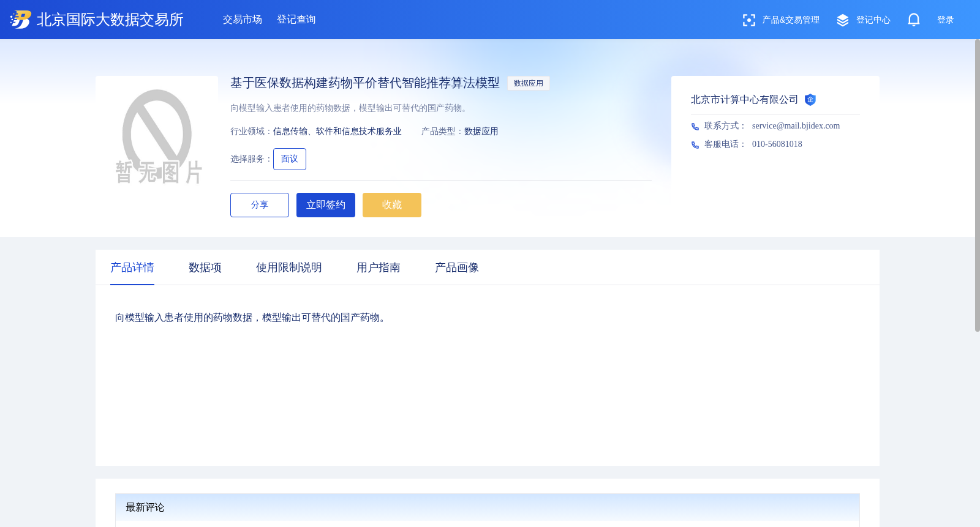Click 北京国际大数据交易所 site title
Image resolution: width=980 pixels, height=527 pixels.
point(110,20)
